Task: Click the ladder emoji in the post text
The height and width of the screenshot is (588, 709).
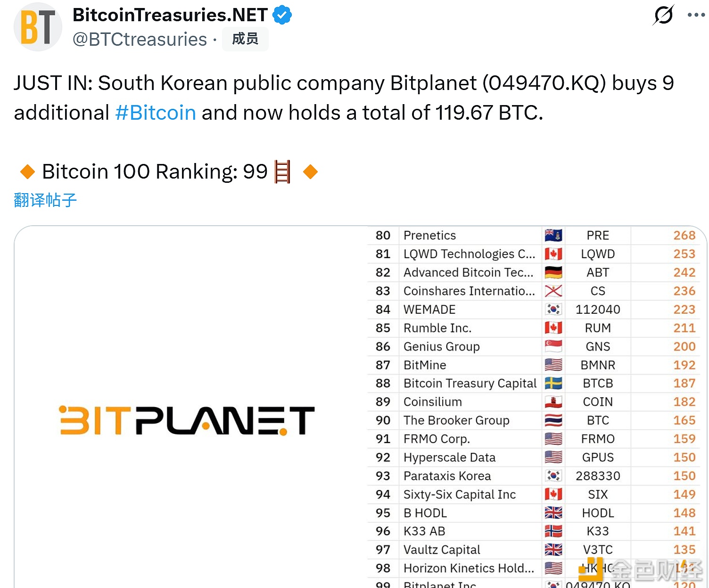Action: 282,171
